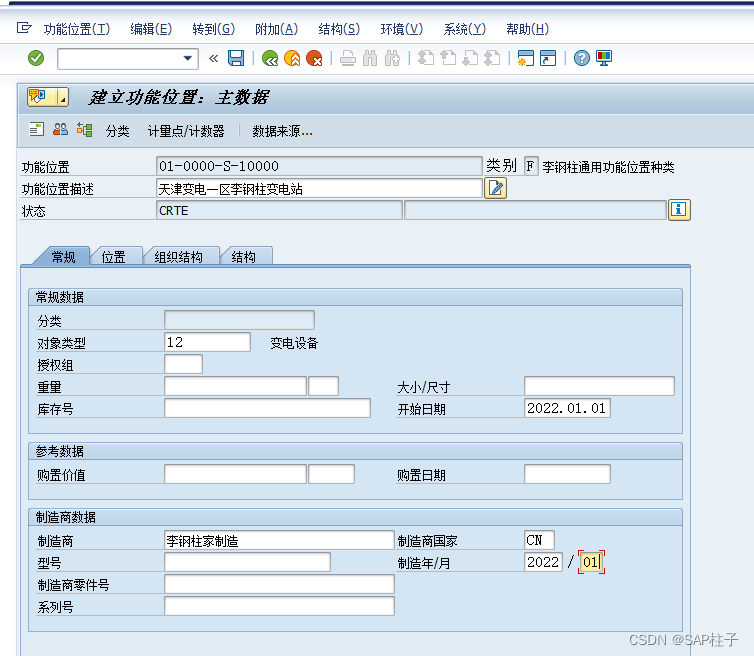Click the 对象类型 field containing 12

[207, 342]
